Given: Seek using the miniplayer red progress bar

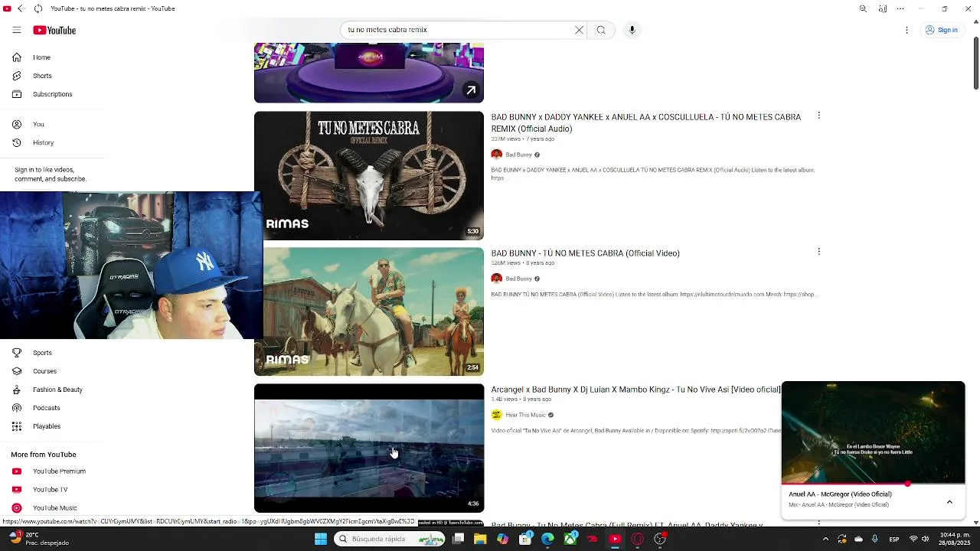Looking at the screenshot, I should (x=873, y=484).
